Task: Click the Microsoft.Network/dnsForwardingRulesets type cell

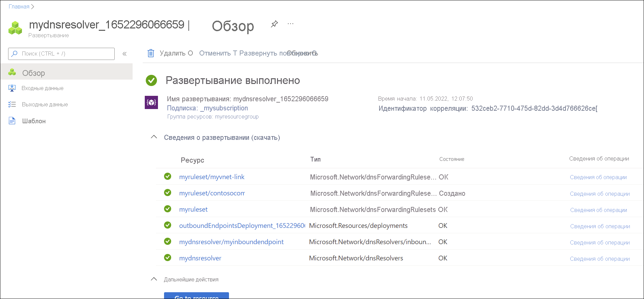Action: [x=373, y=210]
